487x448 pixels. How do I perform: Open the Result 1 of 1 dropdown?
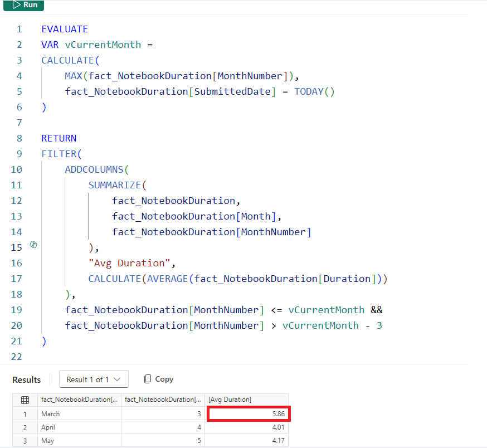[x=94, y=379]
